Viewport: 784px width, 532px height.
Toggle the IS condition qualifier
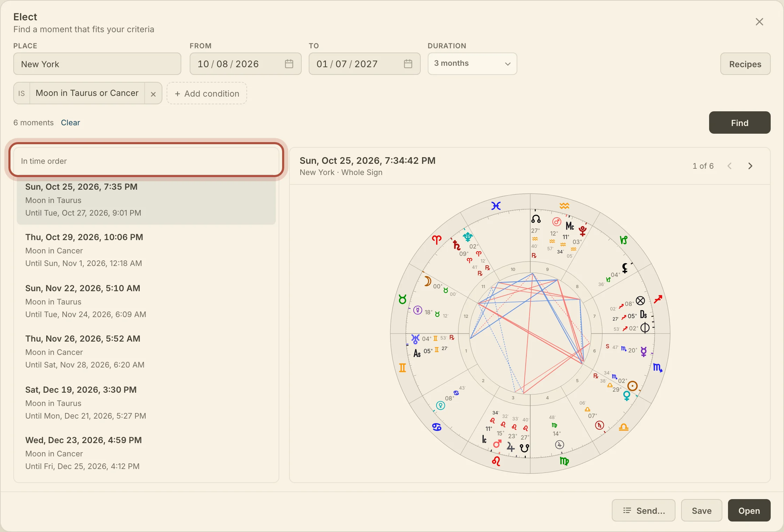22,93
